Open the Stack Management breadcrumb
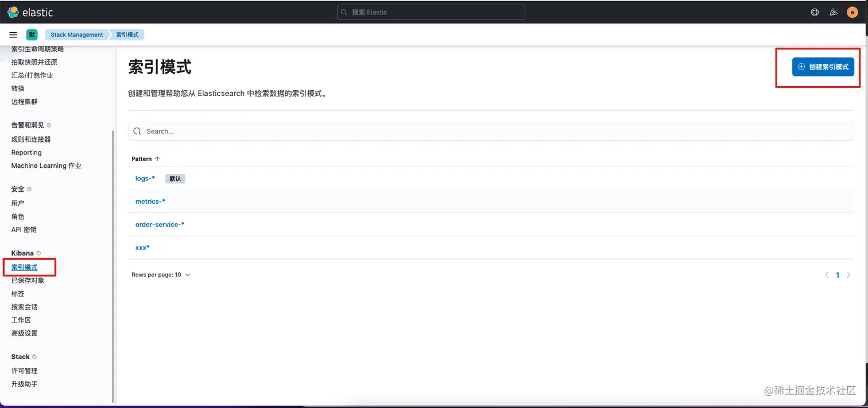 [x=77, y=34]
